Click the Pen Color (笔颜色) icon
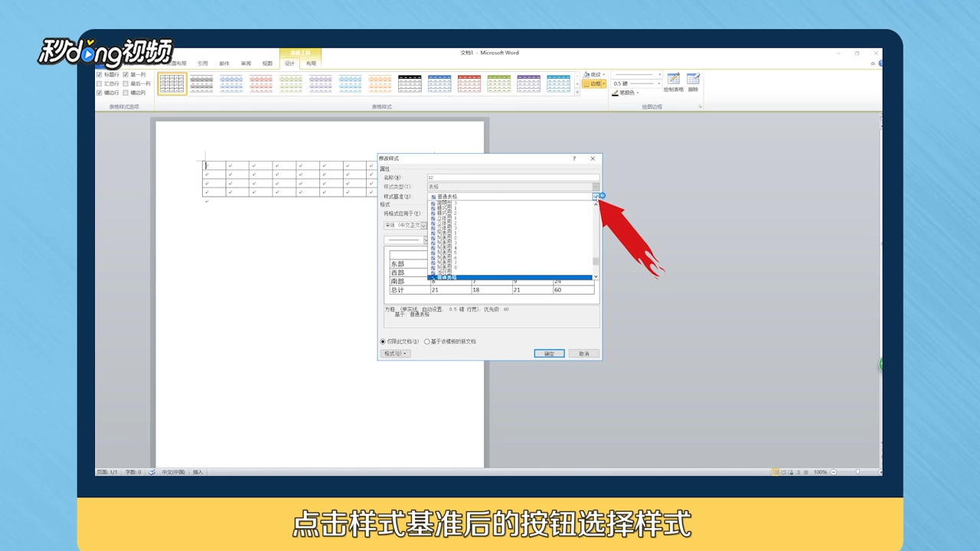The width and height of the screenshot is (980, 551). (x=615, y=93)
